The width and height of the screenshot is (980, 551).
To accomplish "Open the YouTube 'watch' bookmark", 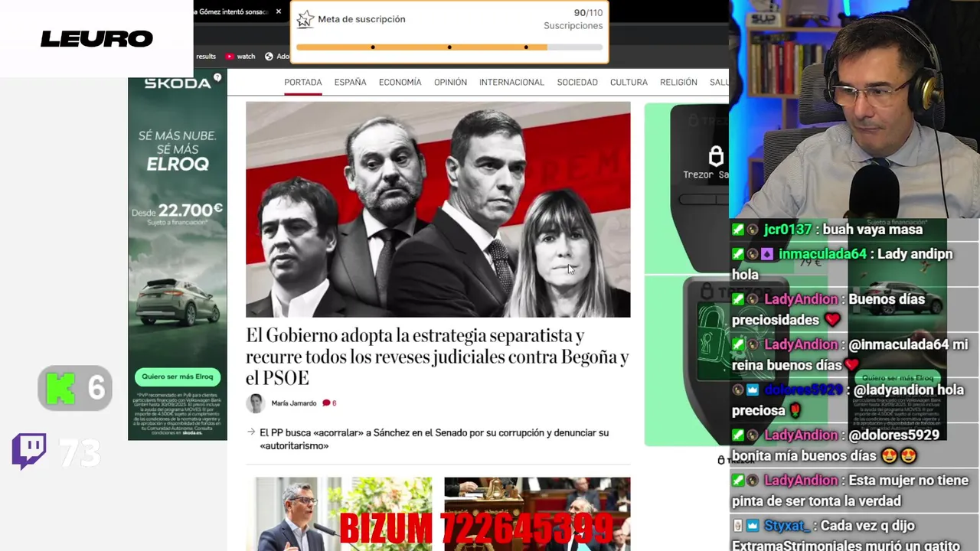I will 240,56.
